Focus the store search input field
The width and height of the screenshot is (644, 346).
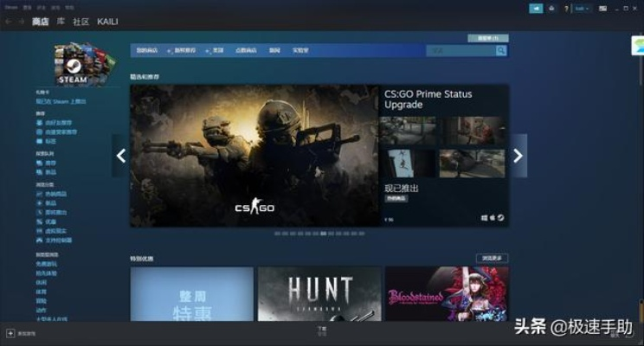(x=461, y=50)
